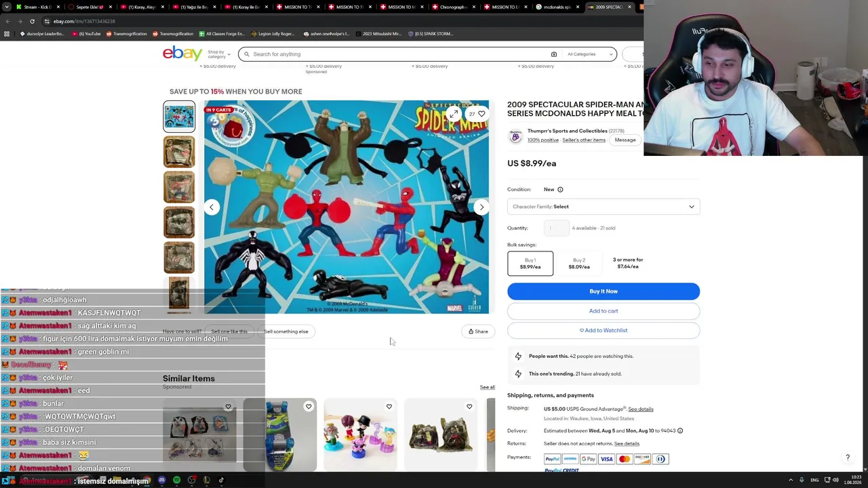Show hidden system tray icons

coord(791,480)
